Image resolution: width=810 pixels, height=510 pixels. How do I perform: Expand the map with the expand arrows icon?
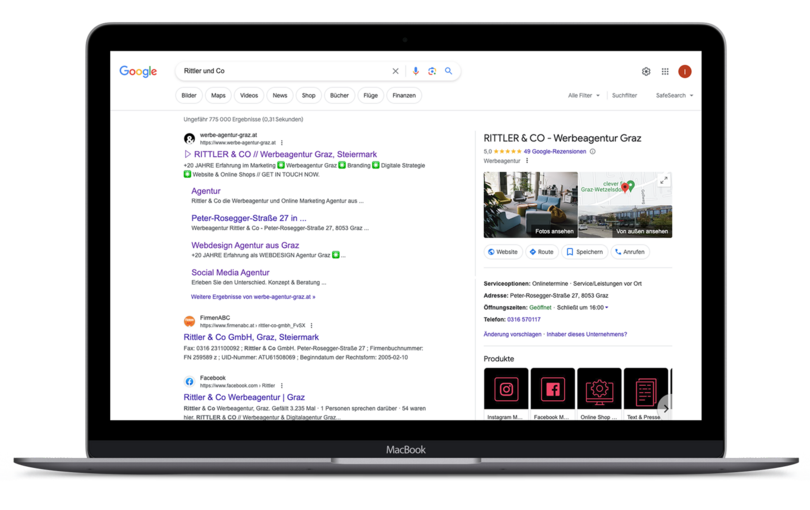(x=664, y=180)
